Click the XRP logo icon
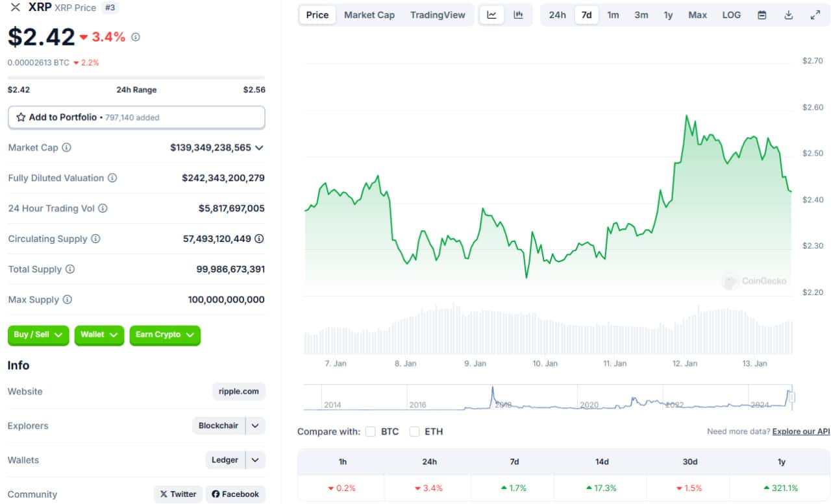Image resolution: width=831 pixels, height=504 pixels. (x=16, y=8)
